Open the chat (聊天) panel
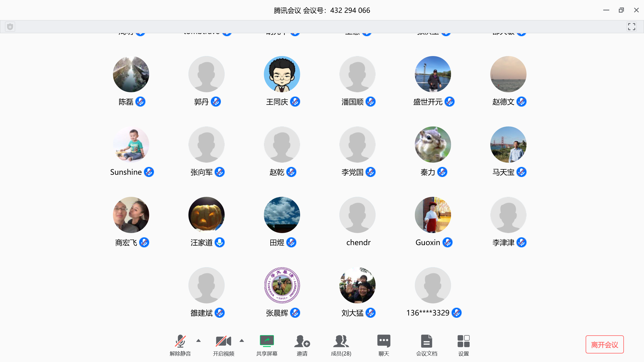The image size is (644, 362). [384, 341]
